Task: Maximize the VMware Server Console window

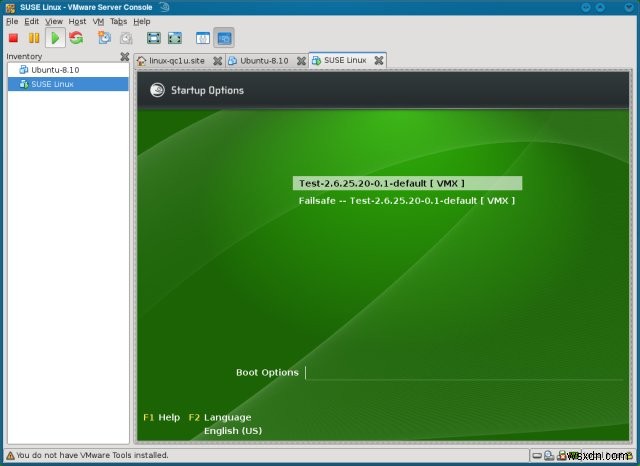Action: tap(600, 7)
